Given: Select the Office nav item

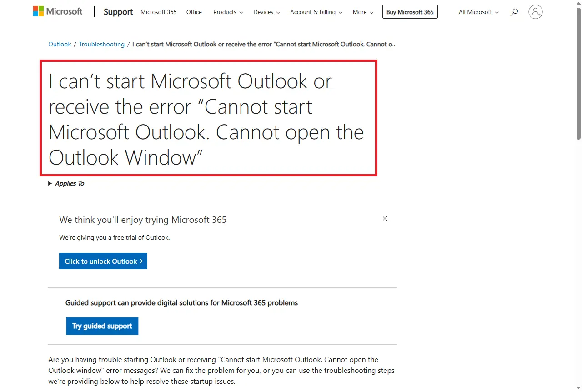Looking at the screenshot, I should click(x=194, y=12).
